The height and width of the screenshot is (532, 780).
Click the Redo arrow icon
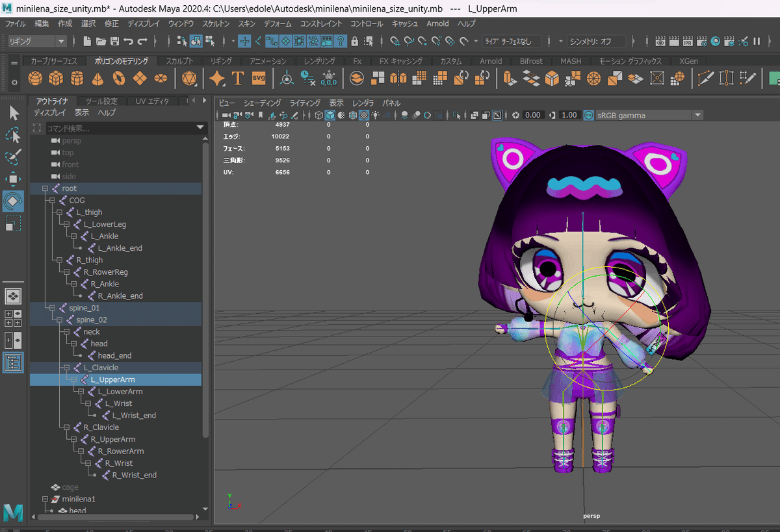(x=142, y=41)
